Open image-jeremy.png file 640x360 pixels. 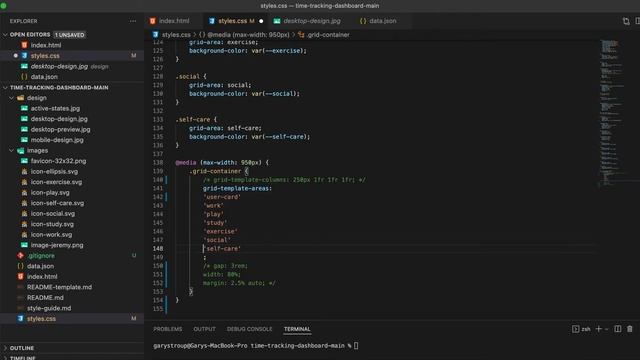coord(57,245)
